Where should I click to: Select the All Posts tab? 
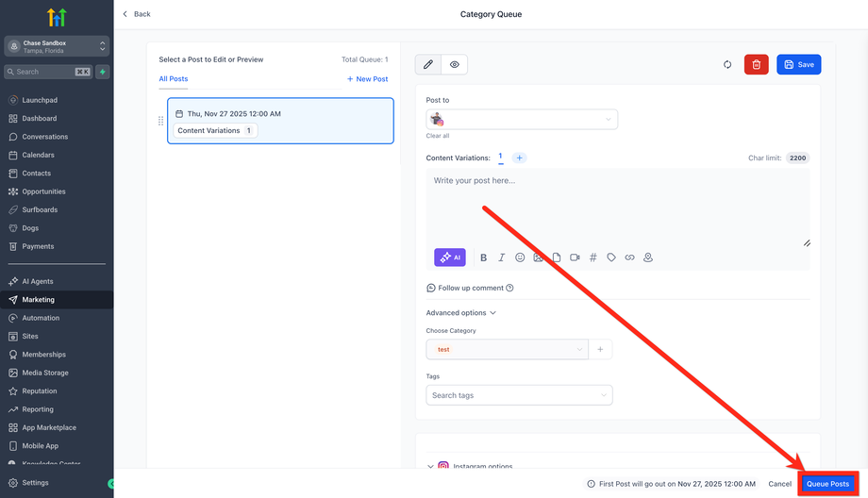click(x=173, y=79)
